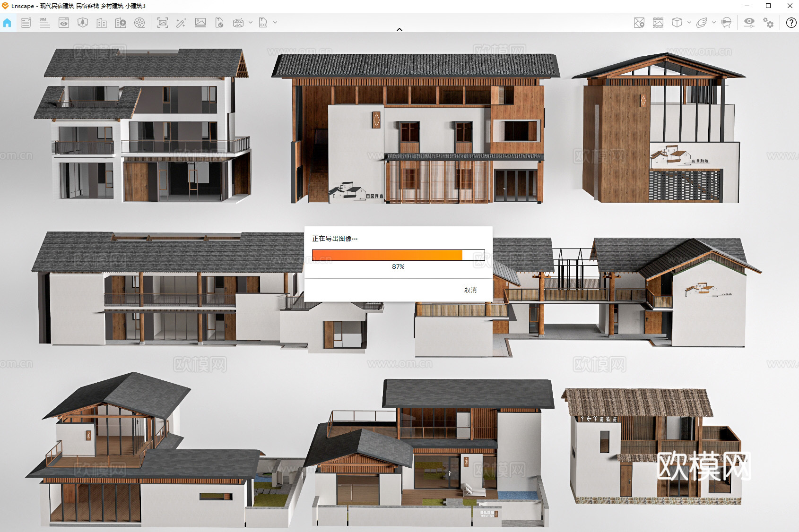Collapse the toolbar with the up chevron

(399, 29)
